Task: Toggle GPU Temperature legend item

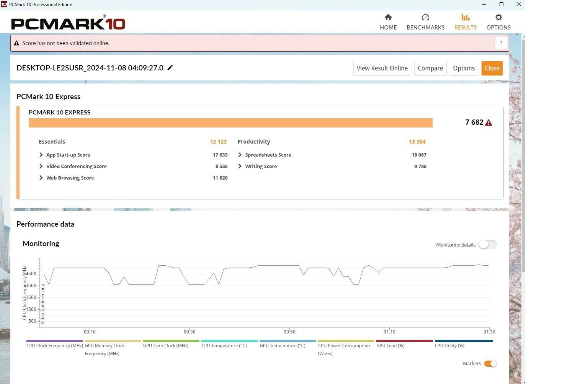Action: 288,345
